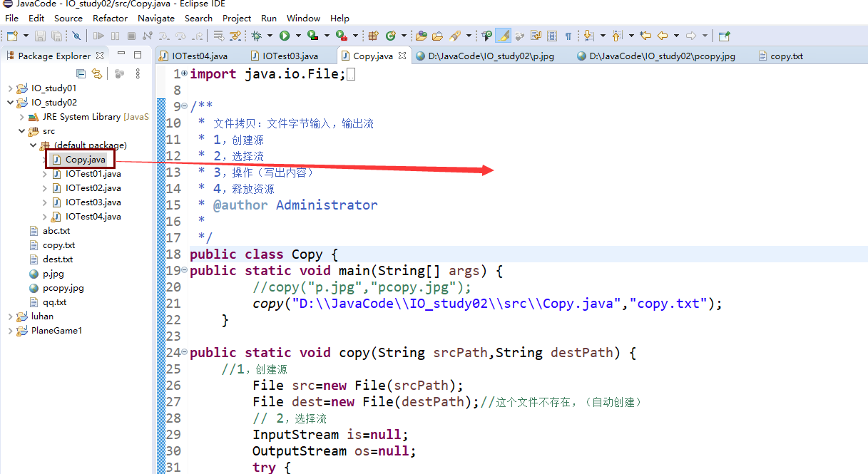
Task: Toggle Pin Editor
Action: pos(725,36)
